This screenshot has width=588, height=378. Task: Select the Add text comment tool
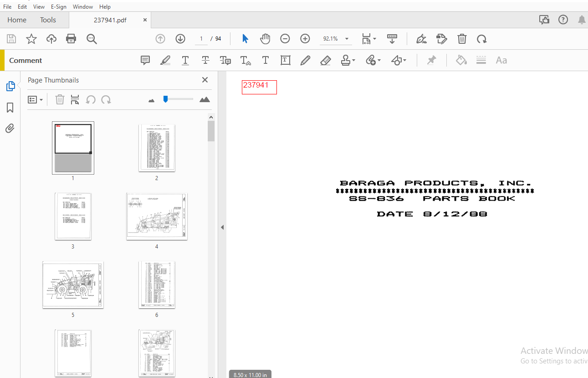pyautogui.click(x=266, y=60)
